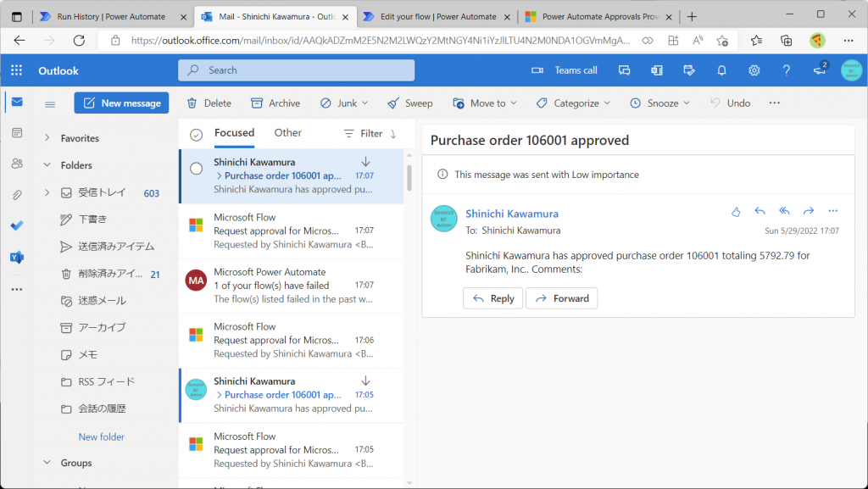Expand the 受信トレイ folder subtree
868x489 pixels.
47,192
